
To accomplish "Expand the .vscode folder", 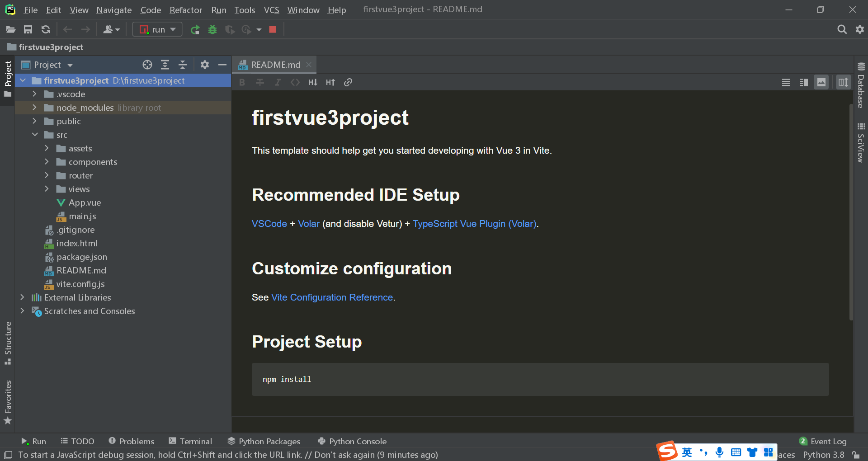I will [34, 94].
